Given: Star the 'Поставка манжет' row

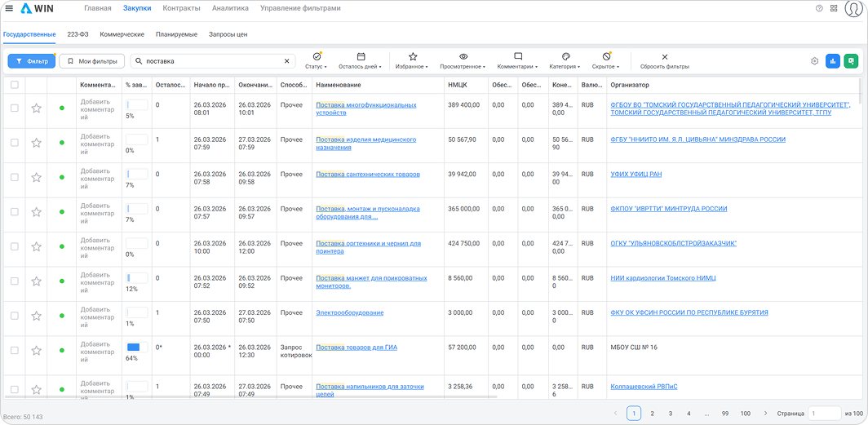Looking at the screenshot, I should [x=37, y=281].
